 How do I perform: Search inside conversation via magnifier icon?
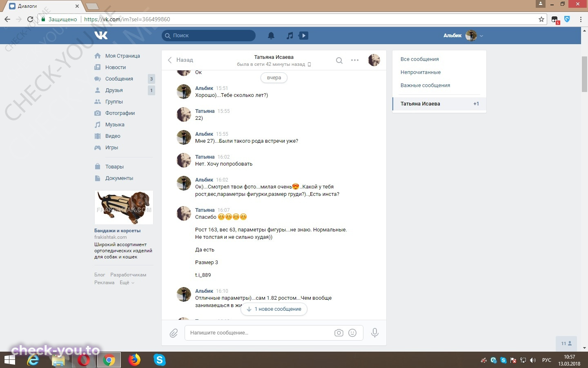pos(339,60)
